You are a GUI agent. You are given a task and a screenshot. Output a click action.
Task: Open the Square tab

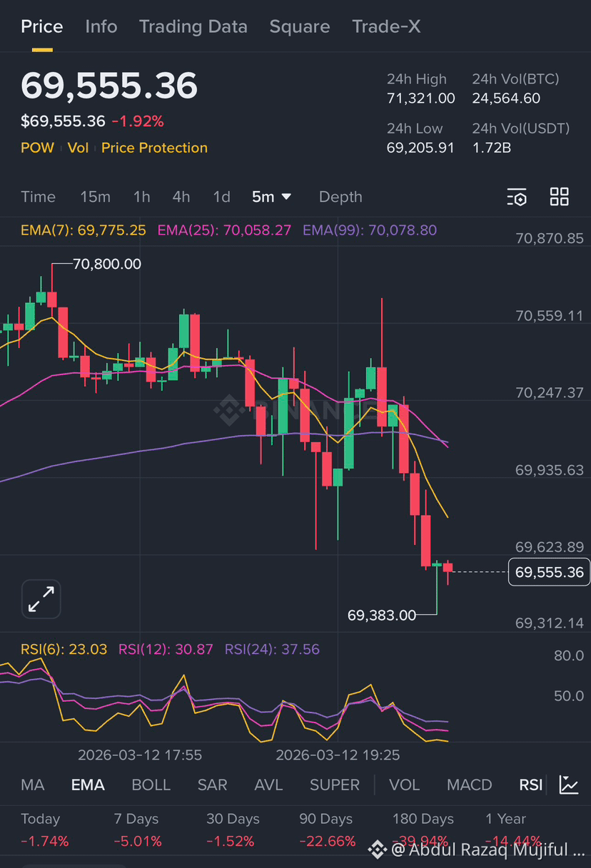point(300,27)
